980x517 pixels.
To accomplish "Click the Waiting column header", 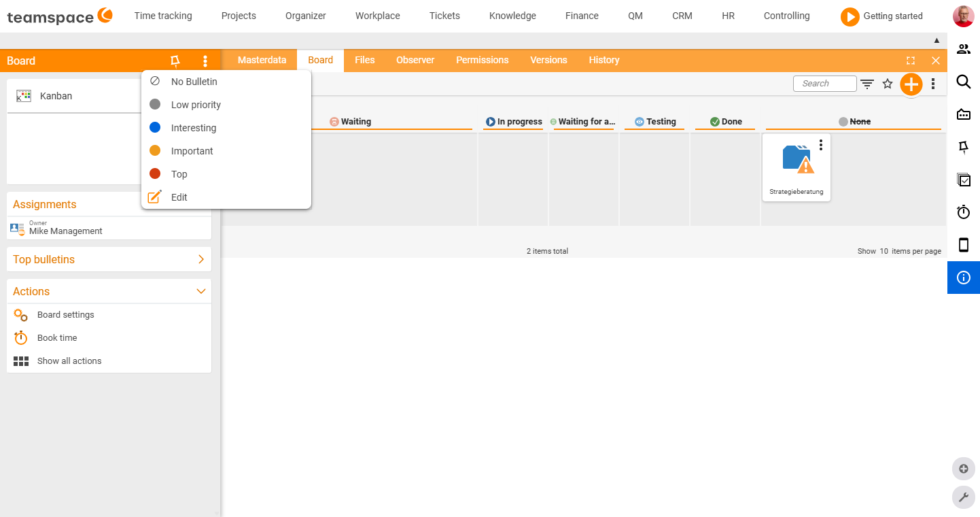I will tap(351, 122).
